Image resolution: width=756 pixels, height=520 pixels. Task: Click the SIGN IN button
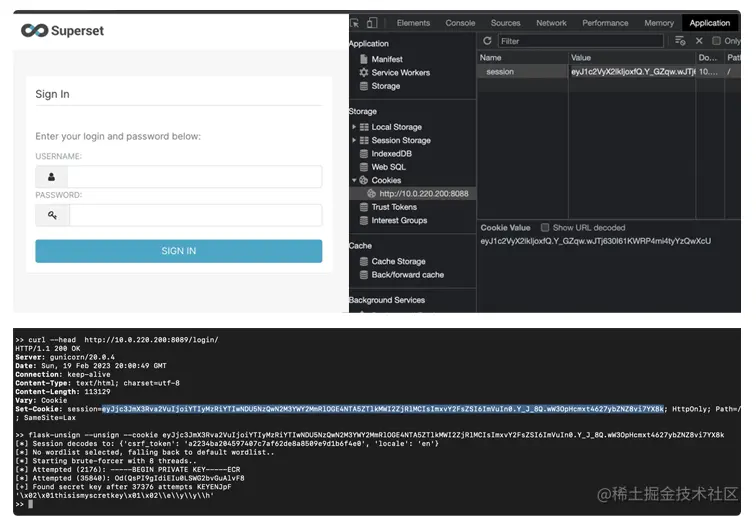pos(178,251)
